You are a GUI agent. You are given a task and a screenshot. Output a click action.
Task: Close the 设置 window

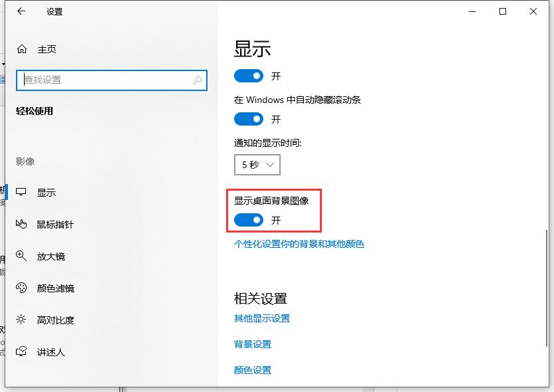pos(533,11)
